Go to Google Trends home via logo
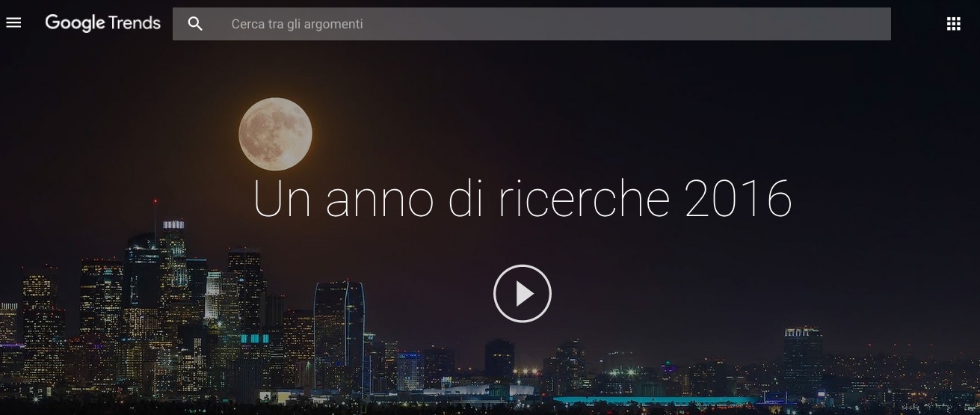 tap(103, 23)
